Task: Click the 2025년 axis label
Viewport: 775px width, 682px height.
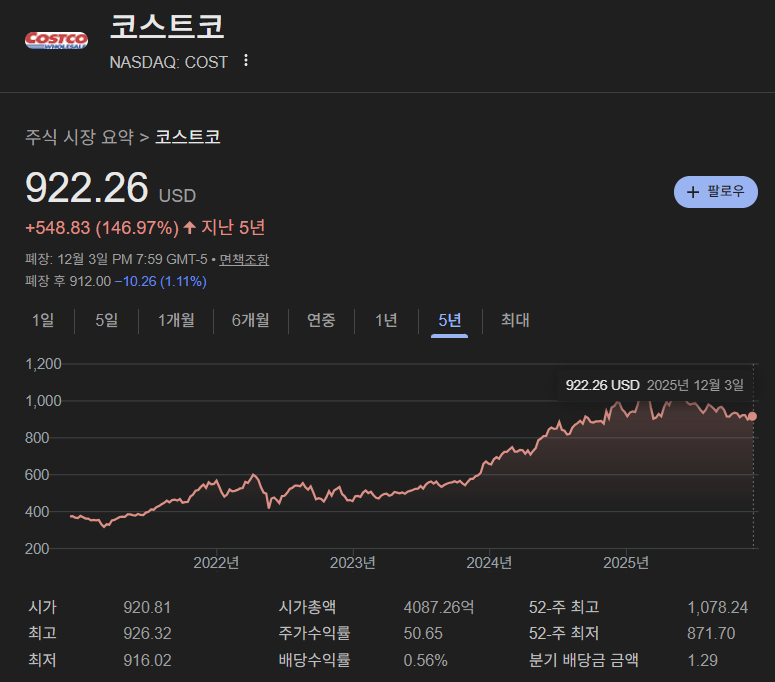Action: (626, 562)
